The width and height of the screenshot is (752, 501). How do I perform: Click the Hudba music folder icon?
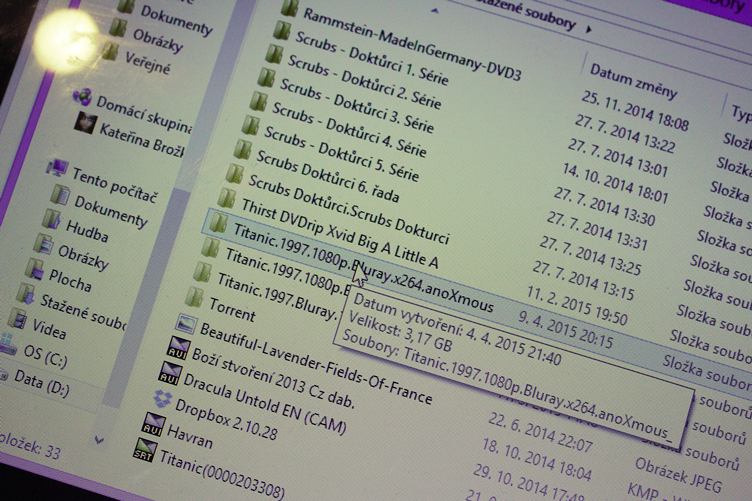coord(51,220)
